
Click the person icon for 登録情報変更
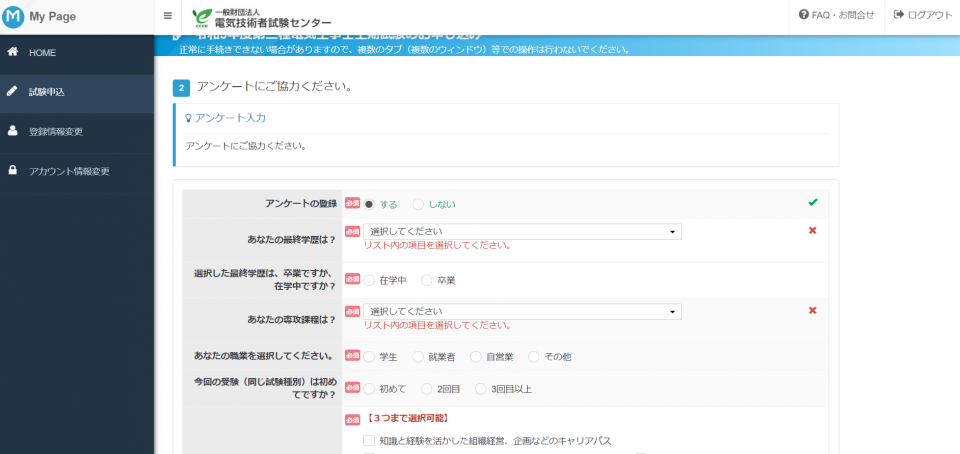(x=12, y=131)
